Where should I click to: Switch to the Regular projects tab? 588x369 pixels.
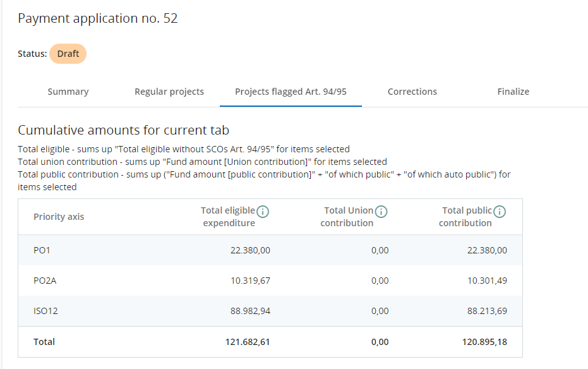[169, 92]
